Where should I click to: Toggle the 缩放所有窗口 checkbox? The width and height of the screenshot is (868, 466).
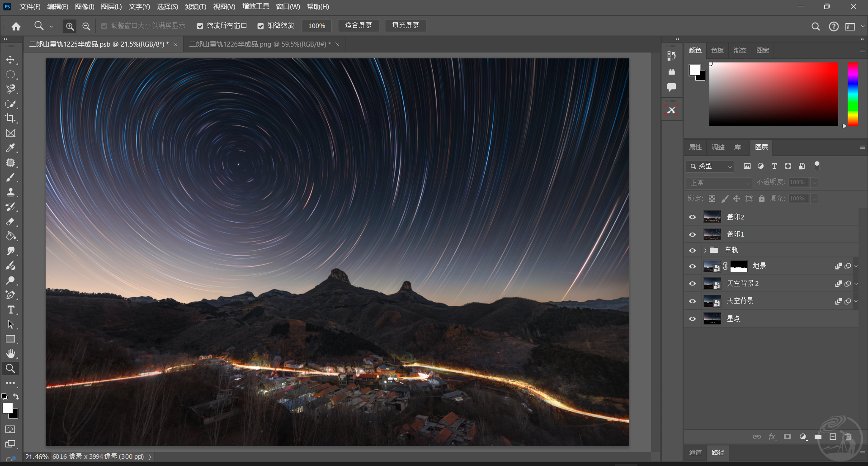(x=200, y=26)
